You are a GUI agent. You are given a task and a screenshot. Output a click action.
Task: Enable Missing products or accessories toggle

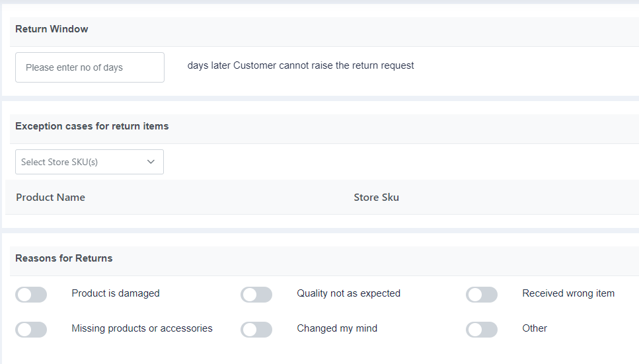(31, 330)
